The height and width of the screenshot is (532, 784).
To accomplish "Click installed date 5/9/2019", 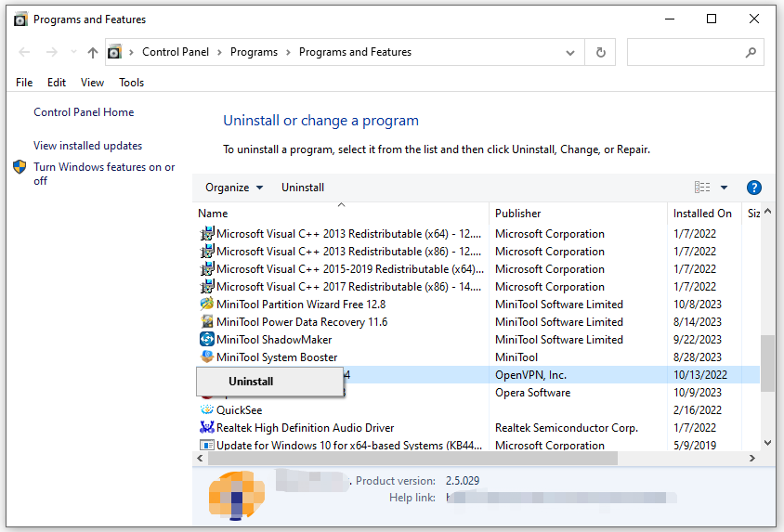I will click(x=695, y=445).
